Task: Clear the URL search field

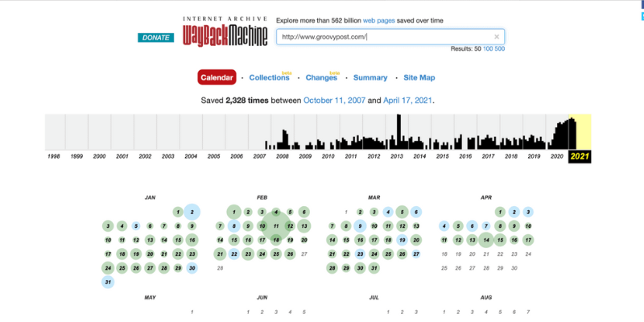Action: click(x=497, y=37)
